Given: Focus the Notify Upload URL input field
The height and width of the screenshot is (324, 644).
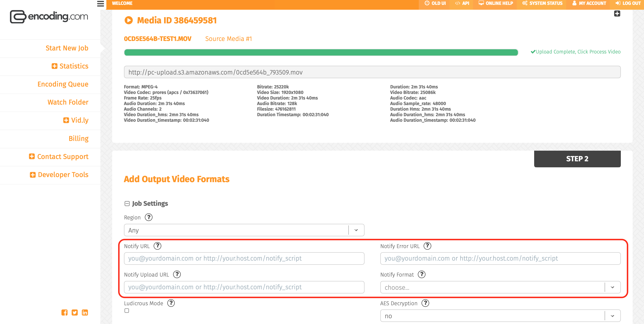Looking at the screenshot, I should (x=244, y=287).
